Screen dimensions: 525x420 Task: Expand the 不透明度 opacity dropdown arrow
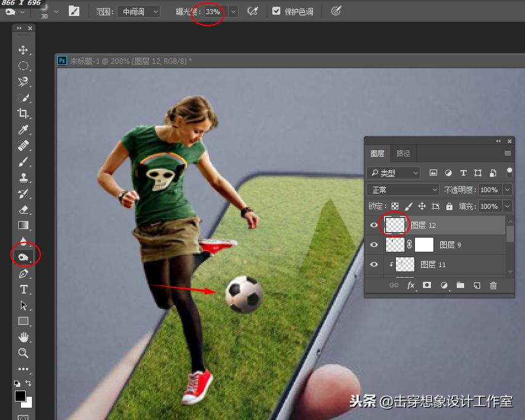507,190
